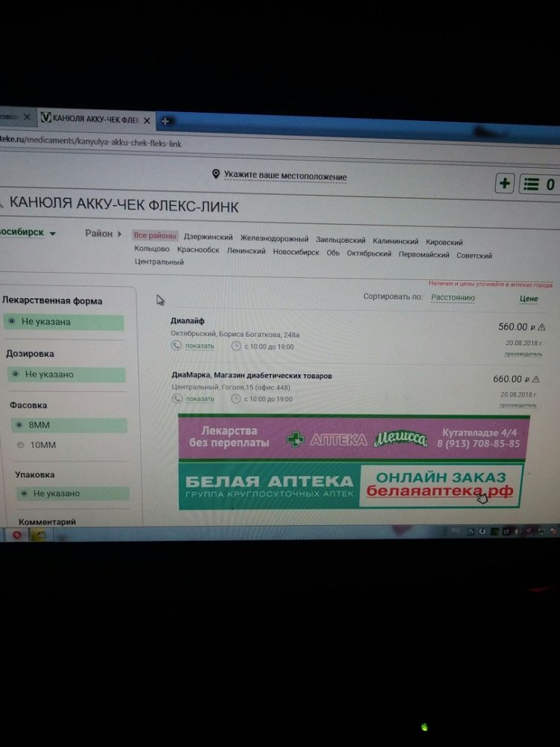Click the Белая Аптека online order banner
The height and width of the screenshot is (747, 560).
[x=350, y=486]
